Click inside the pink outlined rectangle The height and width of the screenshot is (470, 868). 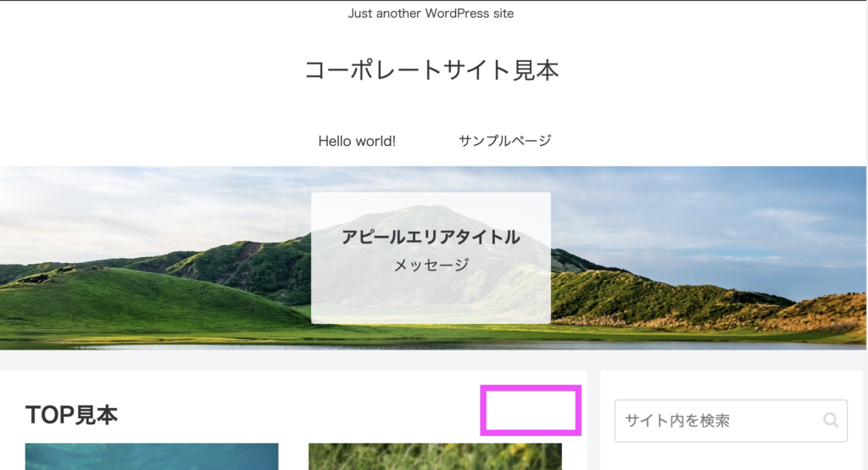531,411
